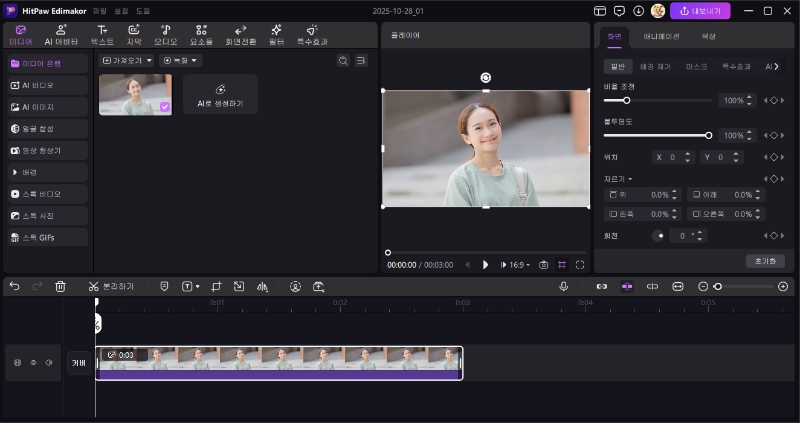Add keyframe for 비율 조정 row
This screenshot has width=800, height=423.
(774, 101)
